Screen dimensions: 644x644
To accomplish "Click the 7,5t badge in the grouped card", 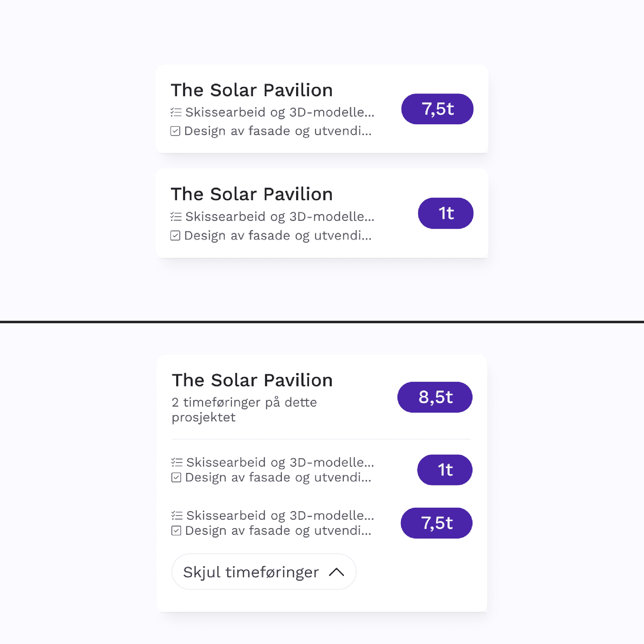I will pyautogui.click(x=436, y=523).
